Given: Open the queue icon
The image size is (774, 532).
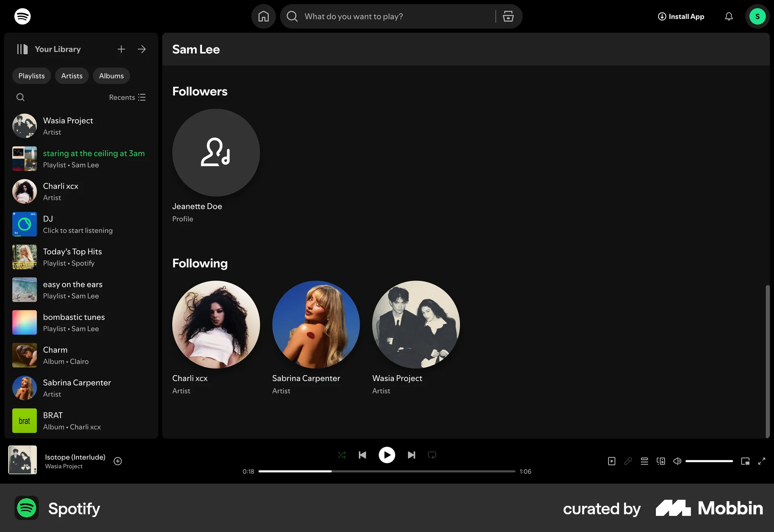Looking at the screenshot, I should (644, 461).
